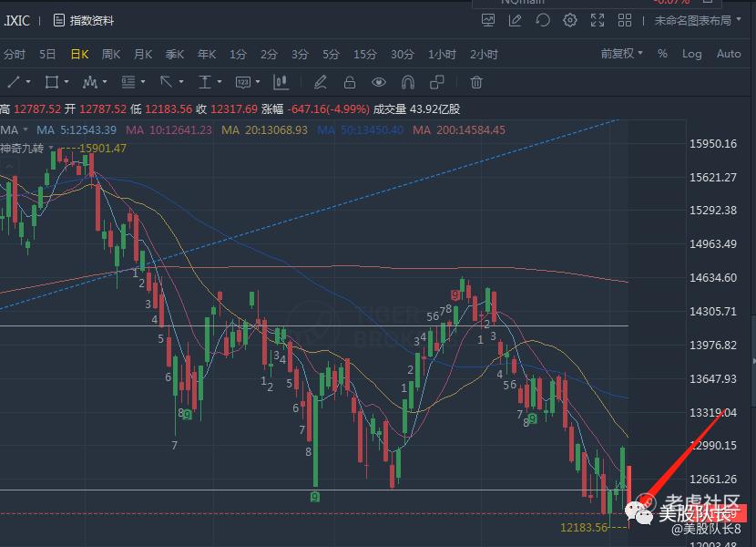Click the MA 5:12543.39 value
The image size is (756, 547).
(77, 129)
